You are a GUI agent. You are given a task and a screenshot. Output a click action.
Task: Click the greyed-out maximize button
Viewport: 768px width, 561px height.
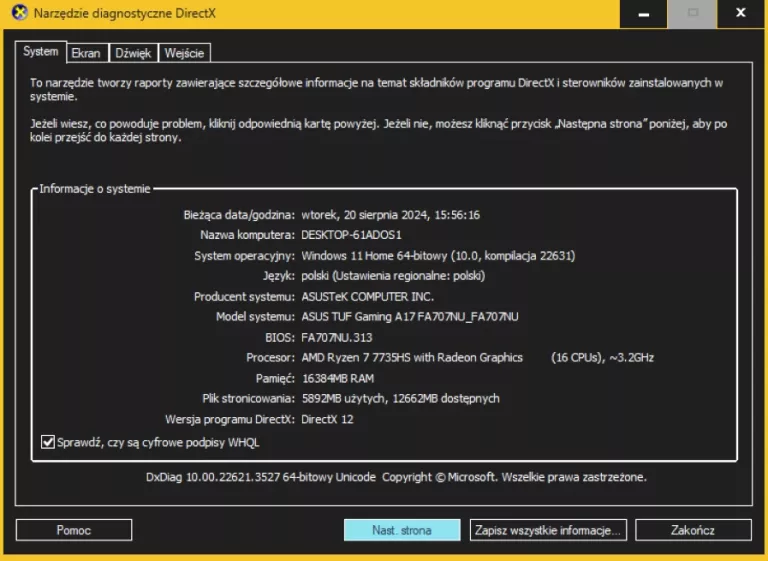[692, 14]
